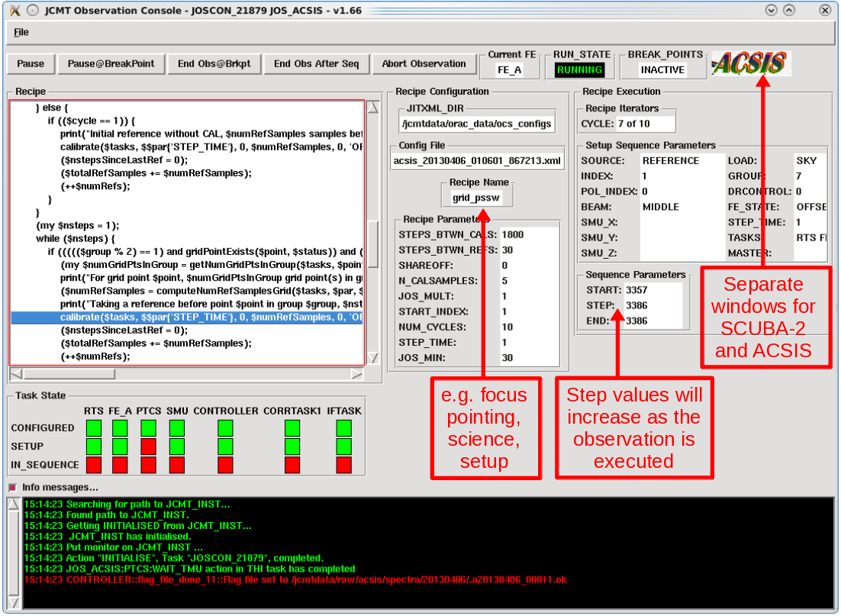The width and height of the screenshot is (841, 616).
Task: Click the Abort Observation button
Action: (x=424, y=64)
